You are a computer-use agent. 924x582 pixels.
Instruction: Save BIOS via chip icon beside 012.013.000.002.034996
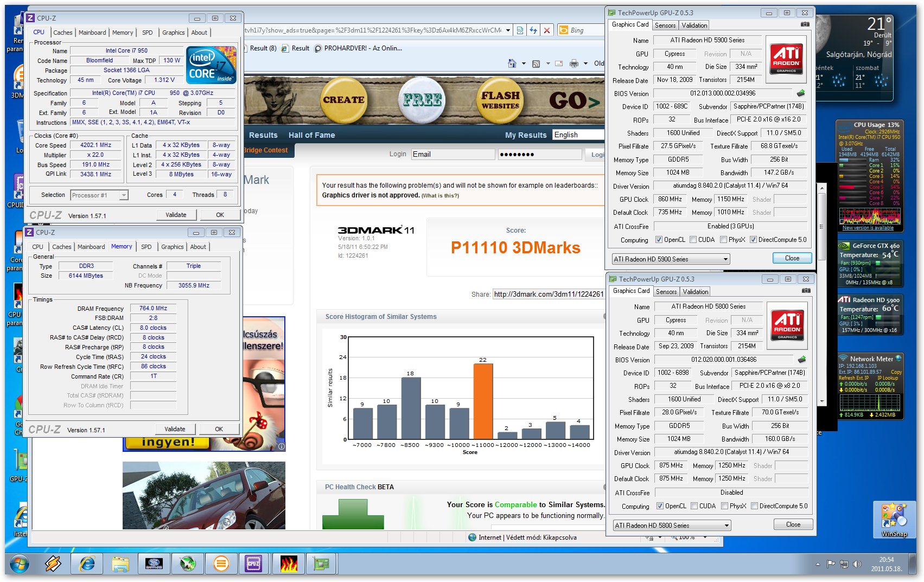click(x=801, y=93)
